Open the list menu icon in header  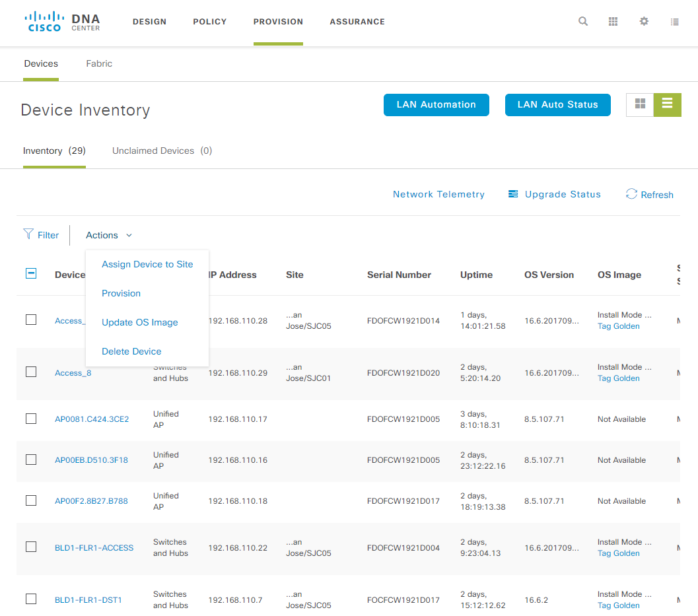674,21
